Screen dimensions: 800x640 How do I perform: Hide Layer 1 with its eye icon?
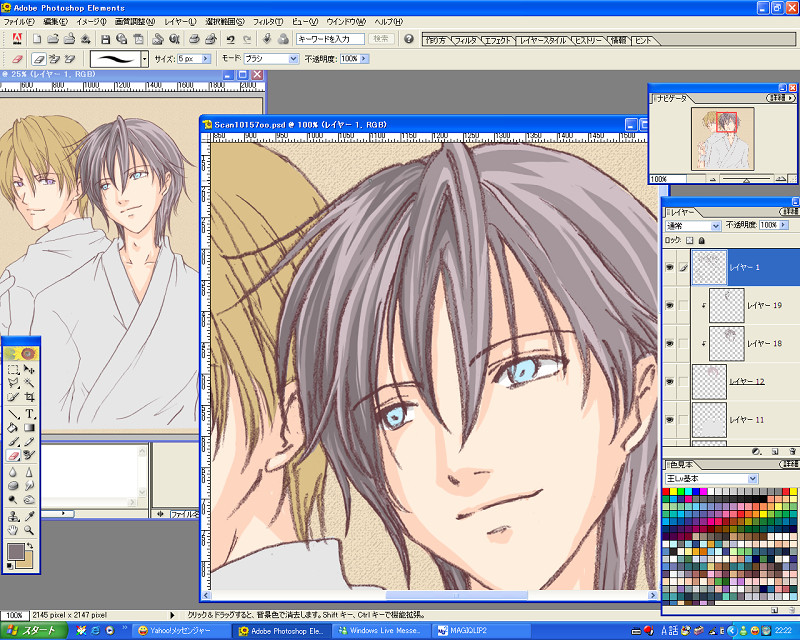pyautogui.click(x=669, y=267)
